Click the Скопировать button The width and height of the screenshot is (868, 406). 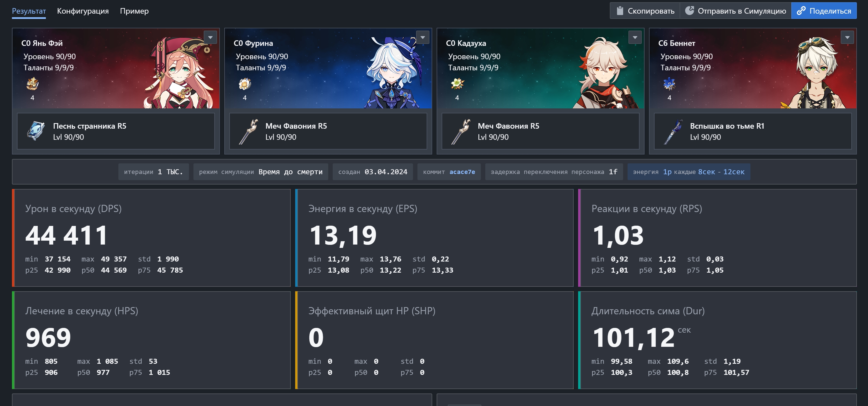pyautogui.click(x=645, y=11)
